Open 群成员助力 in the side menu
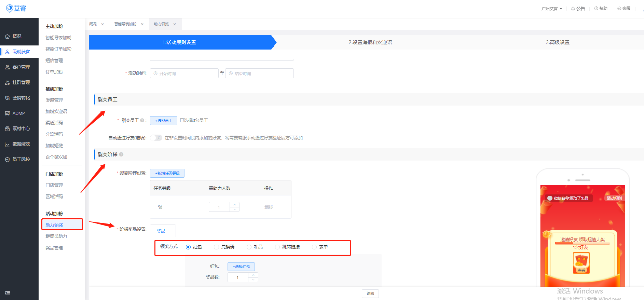644x300 pixels. 56,236
